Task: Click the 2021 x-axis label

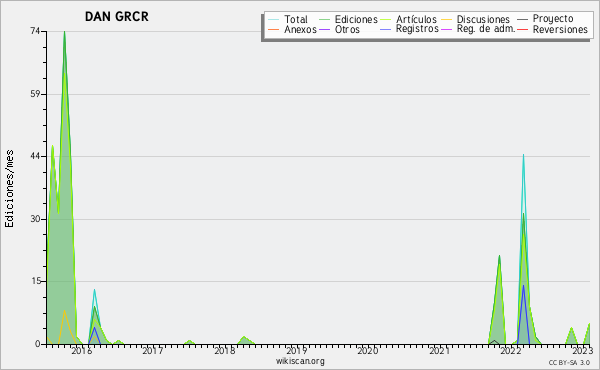Action: pyautogui.click(x=439, y=350)
